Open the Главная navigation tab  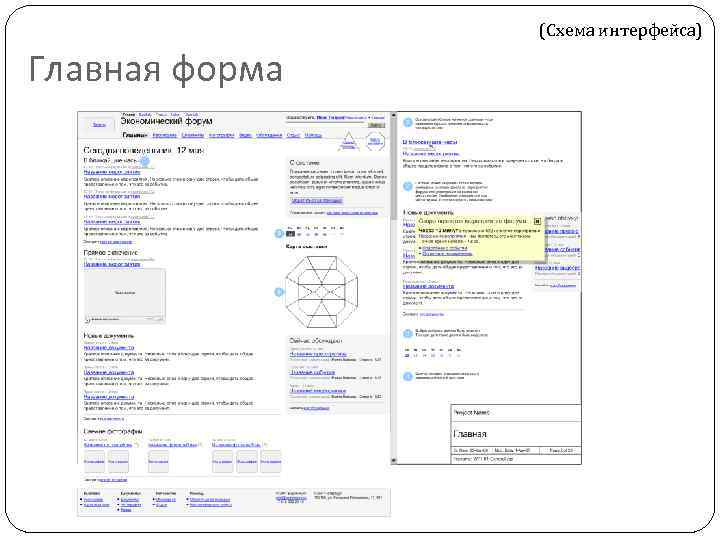click(x=134, y=135)
